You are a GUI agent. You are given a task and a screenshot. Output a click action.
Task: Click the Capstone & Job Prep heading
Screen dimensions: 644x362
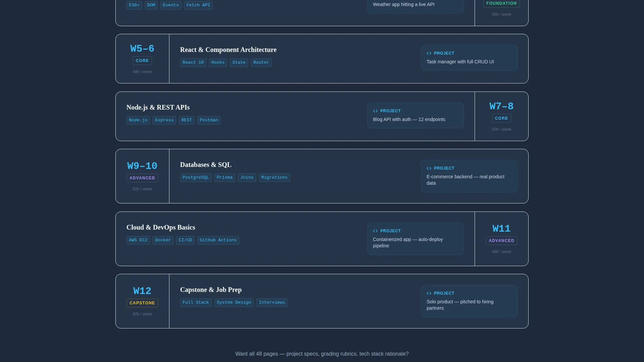[x=211, y=290]
